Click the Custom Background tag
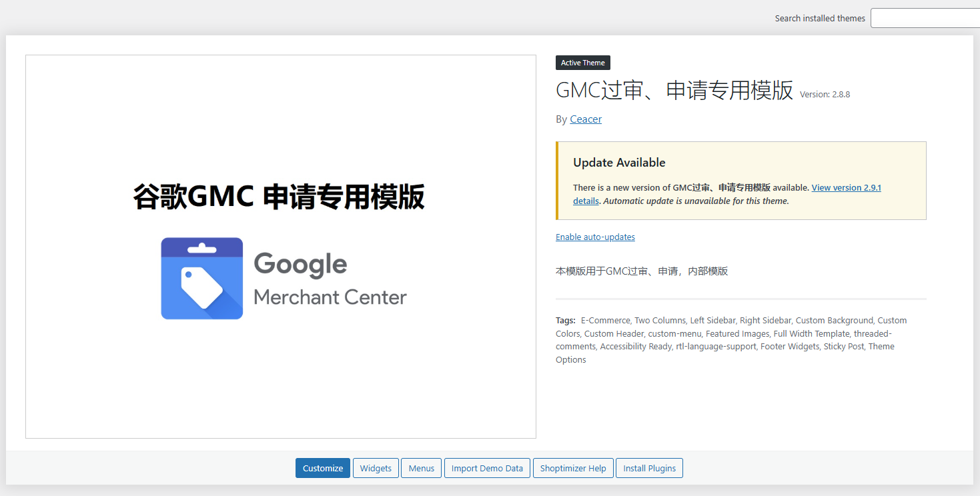 click(834, 320)
